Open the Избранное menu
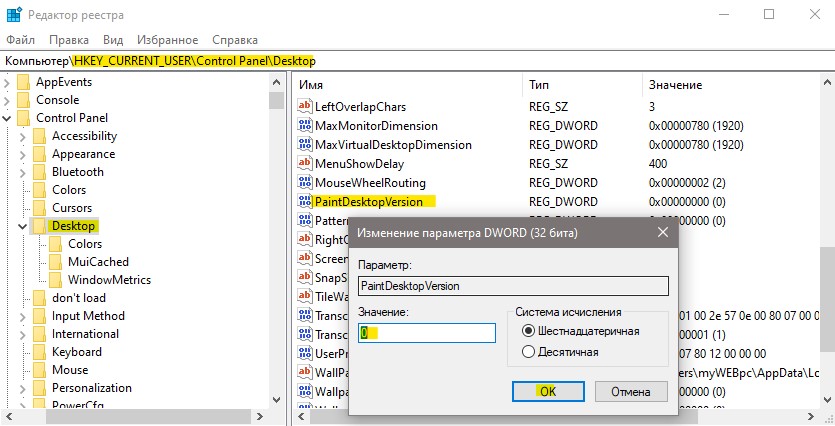Screen dimensions: 835x426 coord(167,40)
